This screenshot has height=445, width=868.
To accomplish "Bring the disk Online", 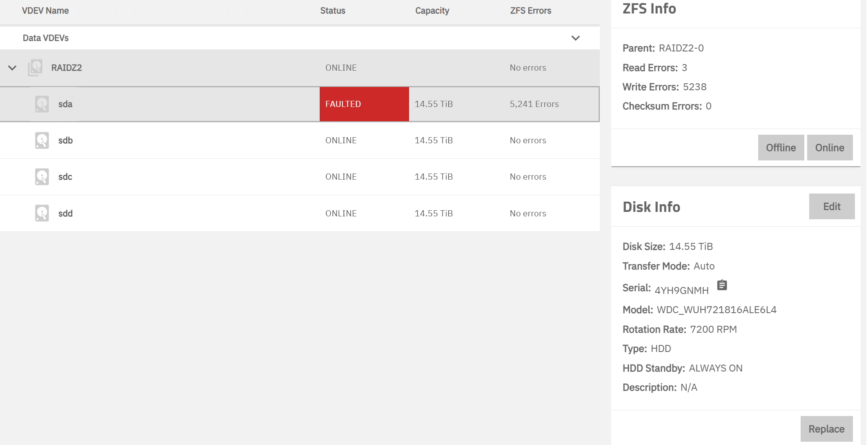I will (830, 147).
